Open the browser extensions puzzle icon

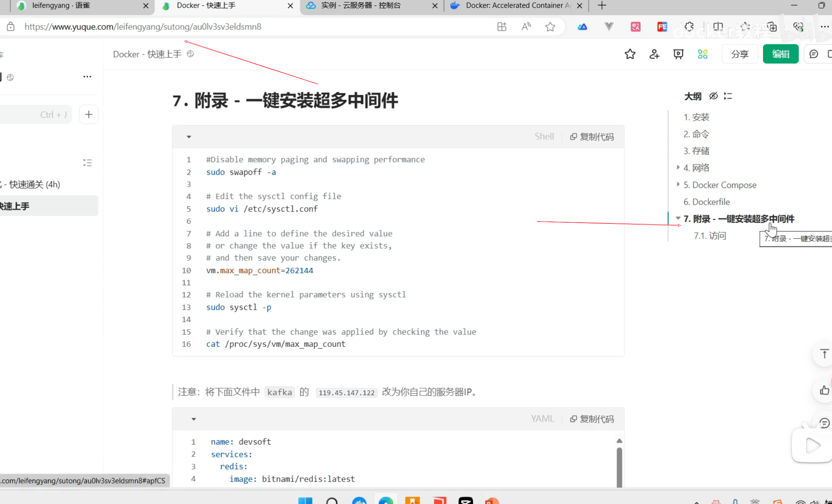pos(689,27)
